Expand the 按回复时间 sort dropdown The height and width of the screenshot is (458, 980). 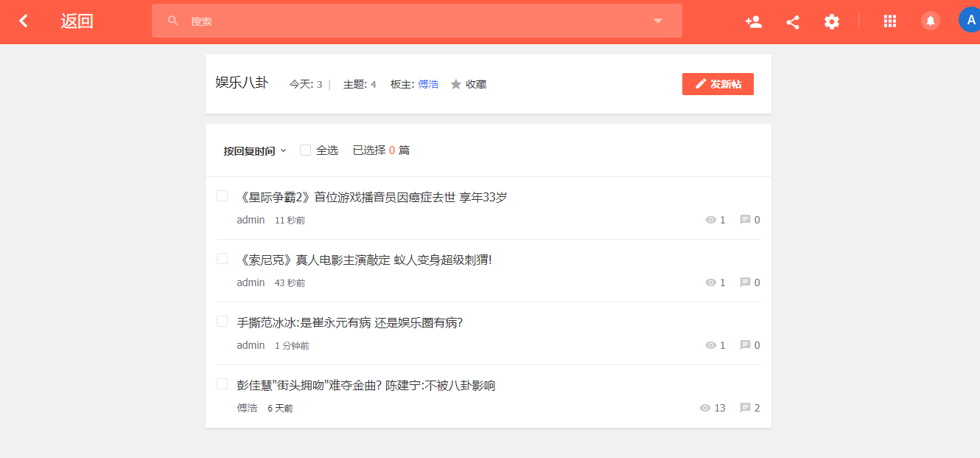coord(255,151)
